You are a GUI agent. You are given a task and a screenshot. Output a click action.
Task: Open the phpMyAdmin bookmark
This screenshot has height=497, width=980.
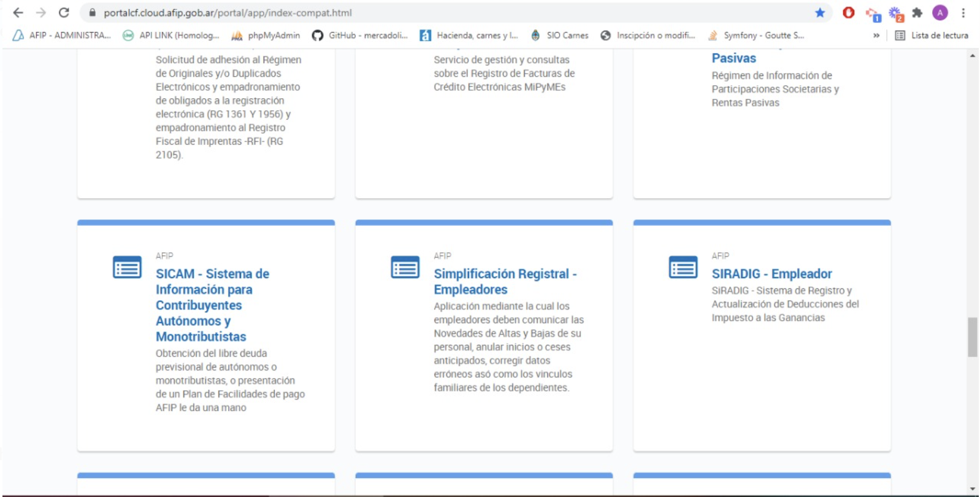(266, 36)
